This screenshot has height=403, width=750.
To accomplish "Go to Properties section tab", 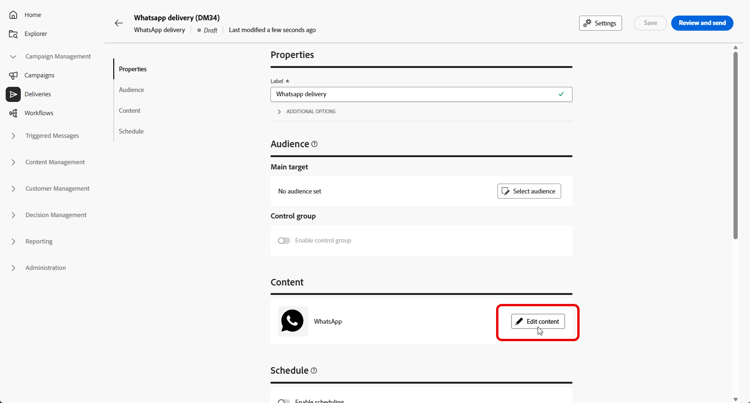I will coord(132,69).
